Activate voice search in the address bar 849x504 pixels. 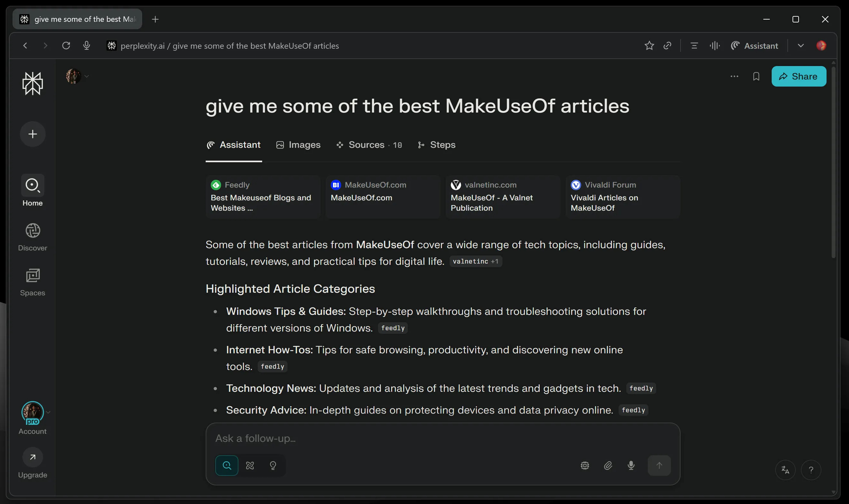coord(87,46)
